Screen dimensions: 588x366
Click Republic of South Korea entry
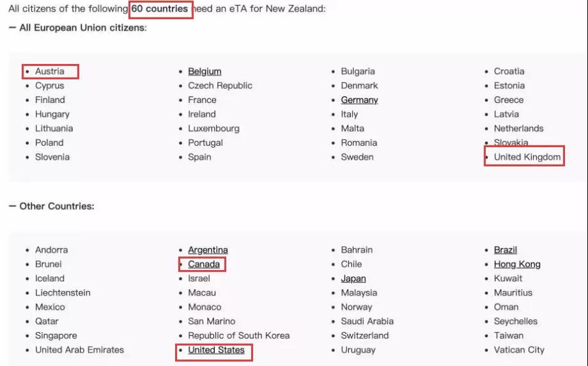pyautogui.click(x=238, y=335)
